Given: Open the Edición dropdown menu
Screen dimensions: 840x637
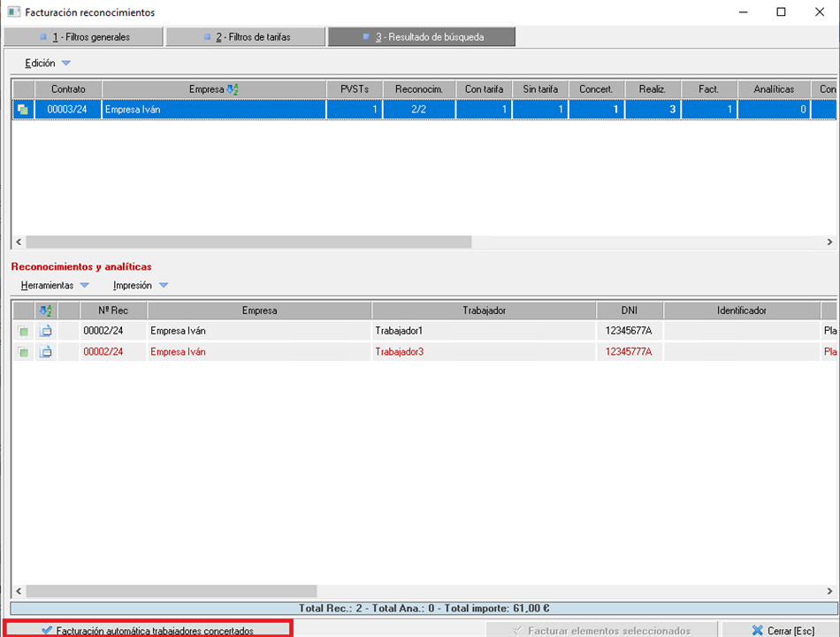Looking at the screenshot, I should tap(48, 63).
